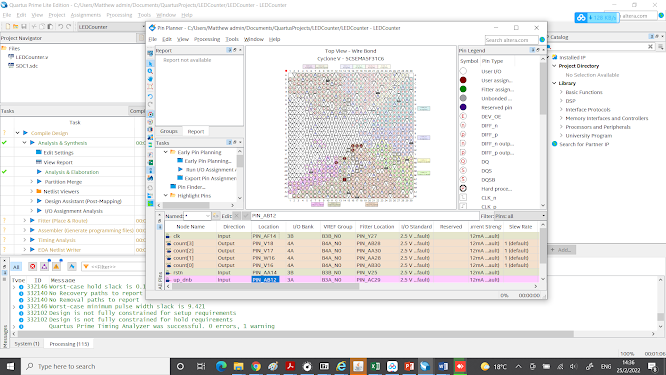Click green Fitter assigned legend symbol
The image size is (666, 375).
(463, 89)
